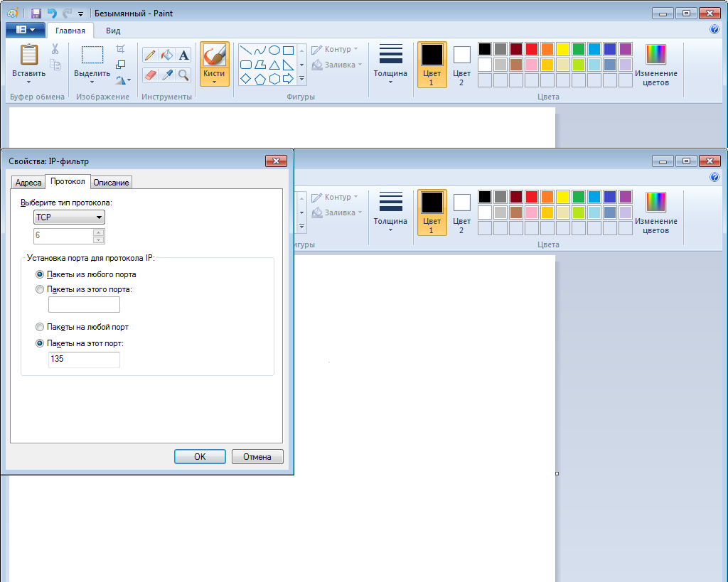The height and width of the screenshot is (582, 728).
Task: Click the Вставить clipboard paste icon
Action: point(28,55)
